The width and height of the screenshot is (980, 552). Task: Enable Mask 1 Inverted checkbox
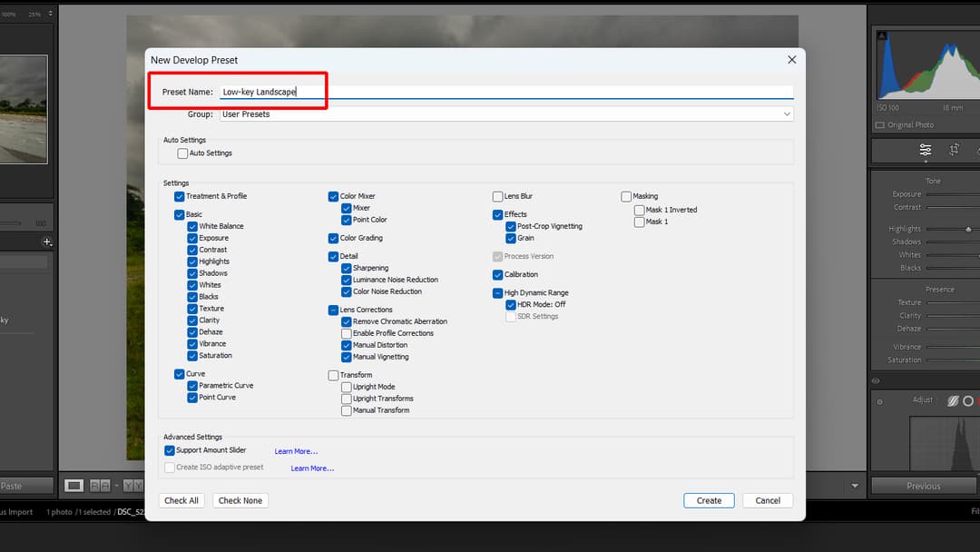click(x=640, y=210)
